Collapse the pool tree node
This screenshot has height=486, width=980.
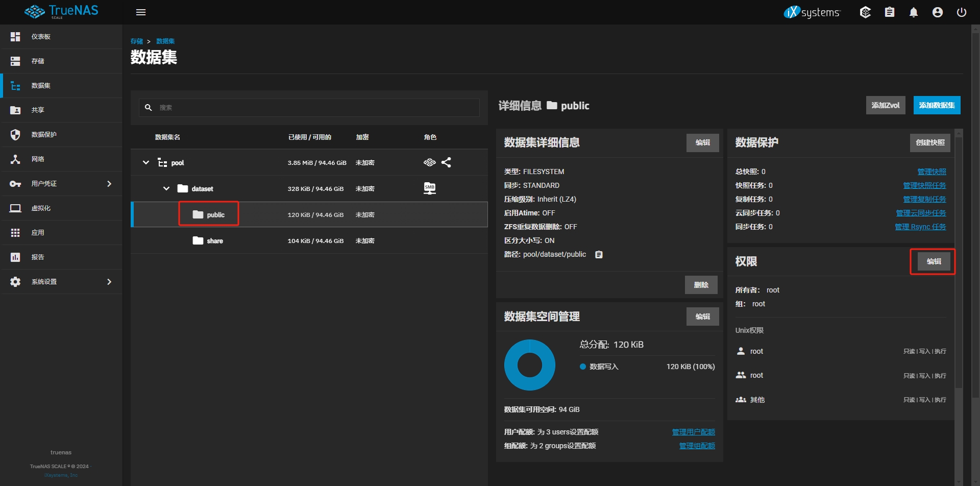pyautogui.click(x=146, y=162)
